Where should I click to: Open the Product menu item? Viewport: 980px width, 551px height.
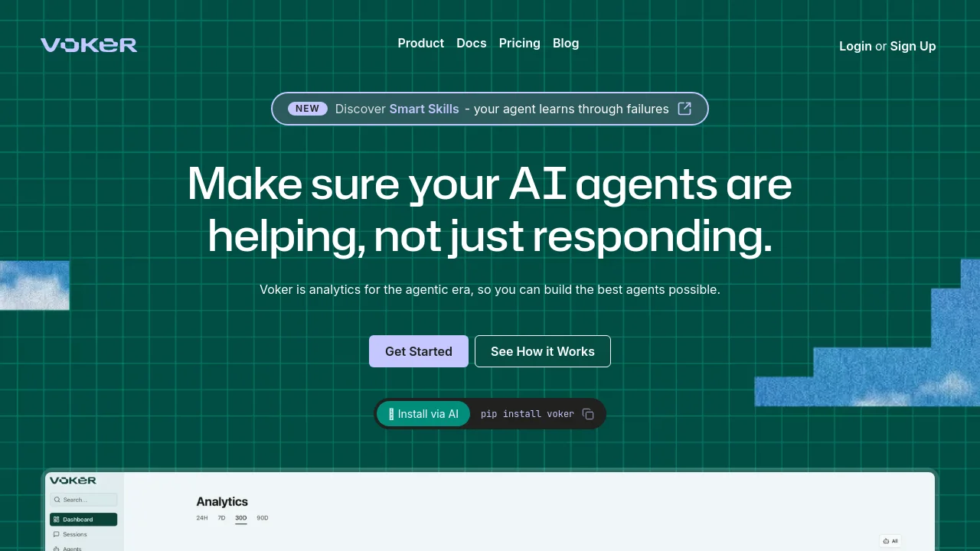tap(421, 43)
